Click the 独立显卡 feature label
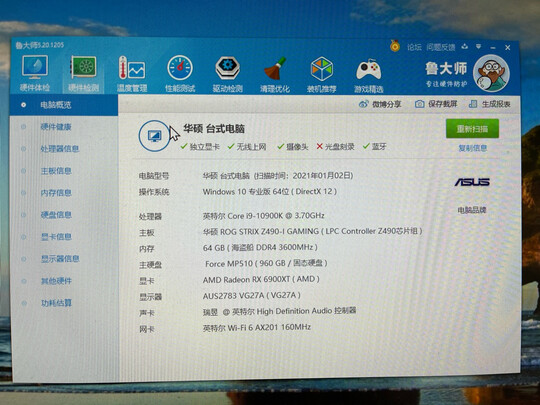 click(204, 147)
